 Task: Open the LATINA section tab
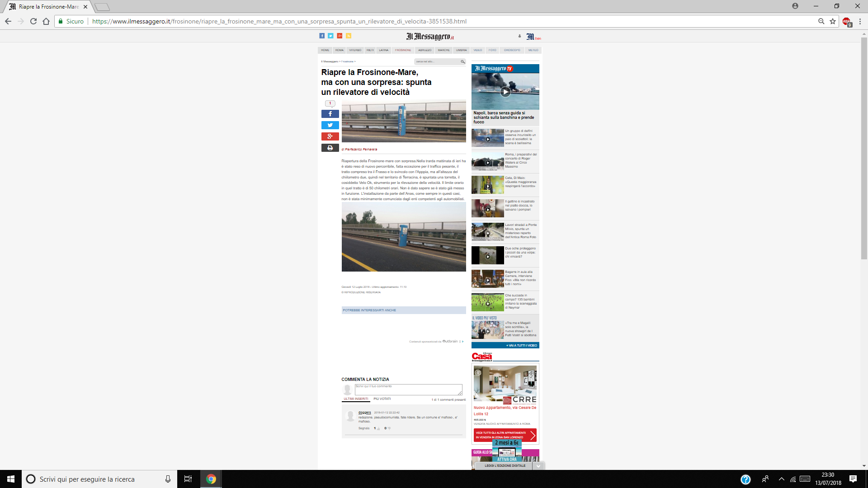click(384, 50)
